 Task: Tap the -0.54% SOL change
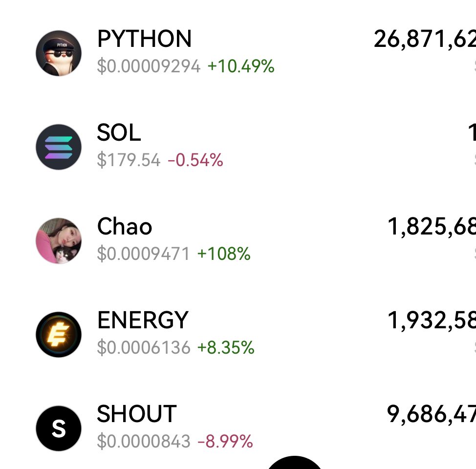(x=195, y=160)
